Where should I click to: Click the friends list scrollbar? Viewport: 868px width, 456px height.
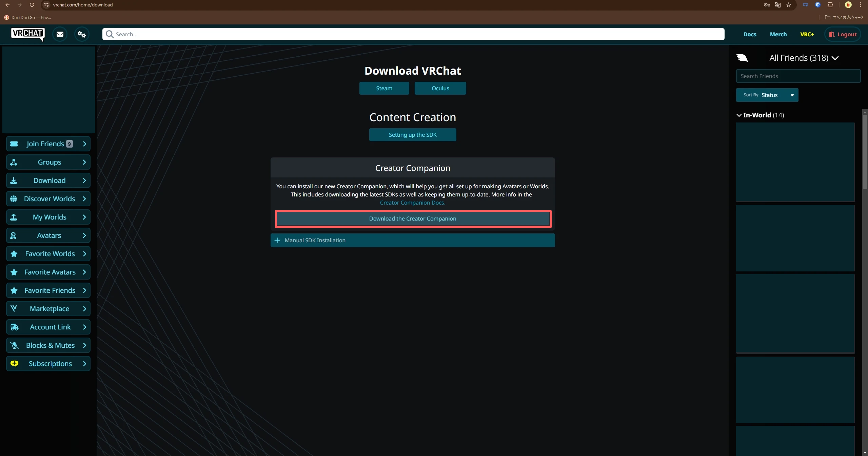[x=865, y=152]
